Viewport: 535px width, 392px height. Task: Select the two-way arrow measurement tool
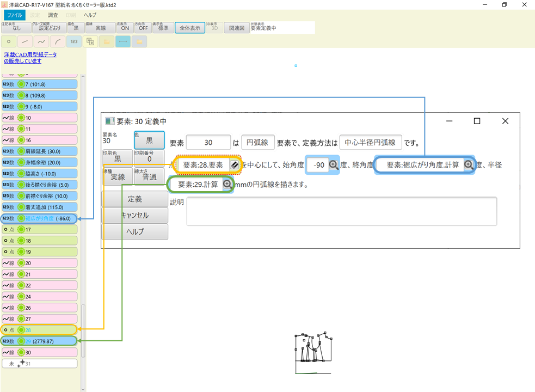click(x=122, y=41)
